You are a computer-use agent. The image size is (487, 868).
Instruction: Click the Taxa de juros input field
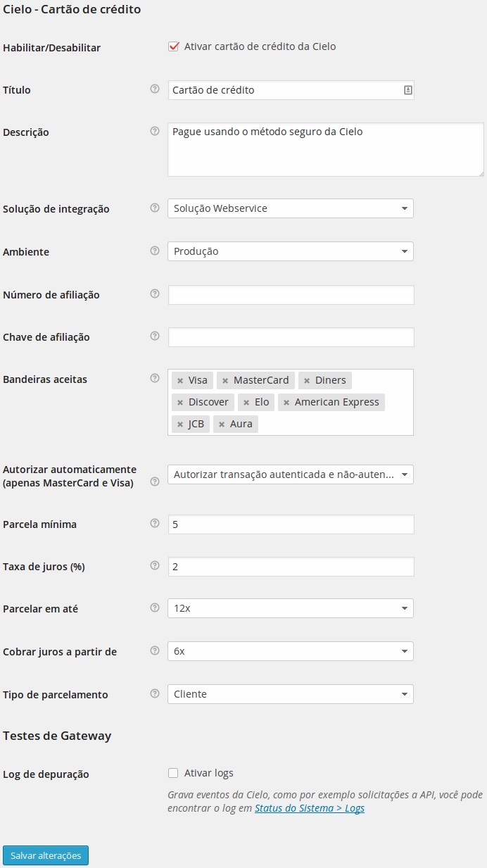click(291, 567)
